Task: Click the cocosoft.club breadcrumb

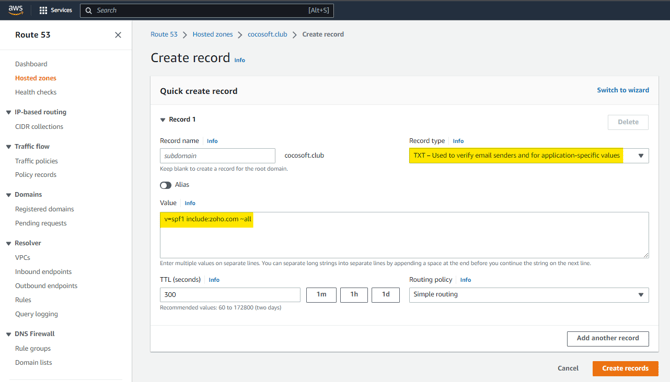Action: pyautogui.click(x=267, y=34)
